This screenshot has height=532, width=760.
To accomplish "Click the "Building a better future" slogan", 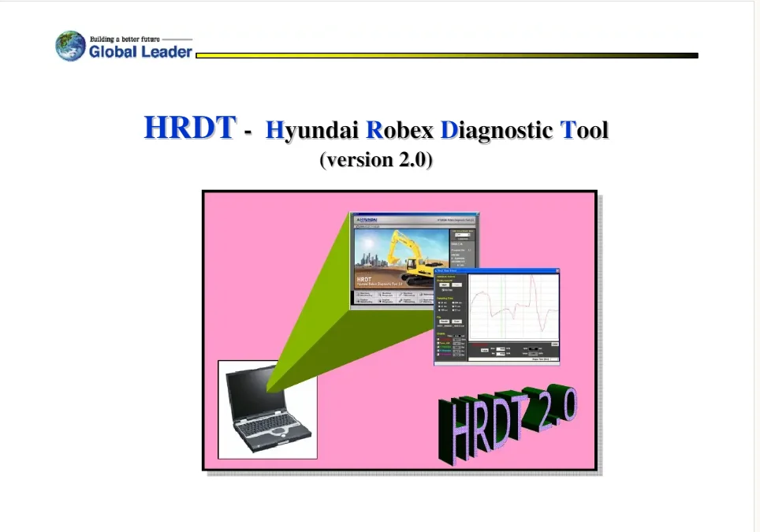I will [x=125, y=39].
